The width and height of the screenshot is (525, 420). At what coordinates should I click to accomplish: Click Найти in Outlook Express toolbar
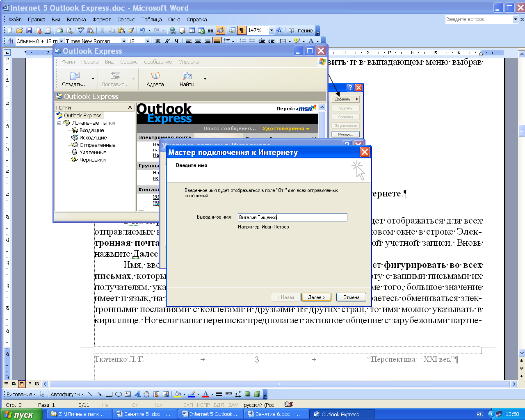187,79
